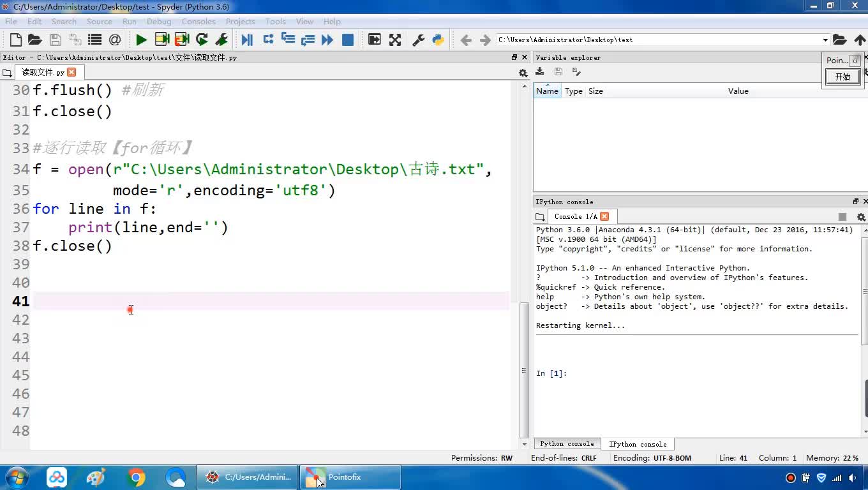
Task: Open editor options gear menu
Action: (523, 73)
